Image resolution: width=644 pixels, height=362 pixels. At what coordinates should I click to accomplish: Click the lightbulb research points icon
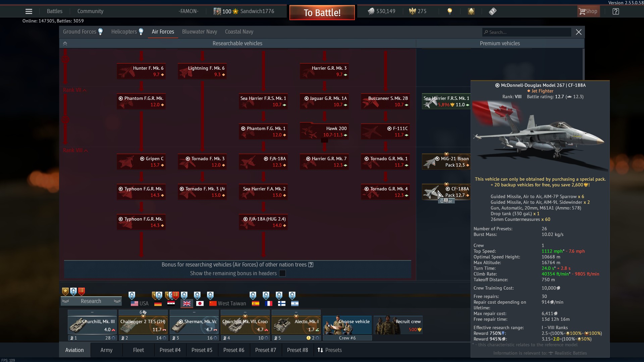click(x=450, y=11)
